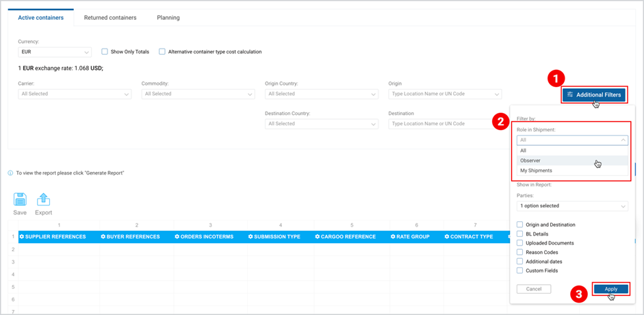The width and height of the screenshot is (644, 315).
Task: Click the Export upload icon
Action: 44,199
